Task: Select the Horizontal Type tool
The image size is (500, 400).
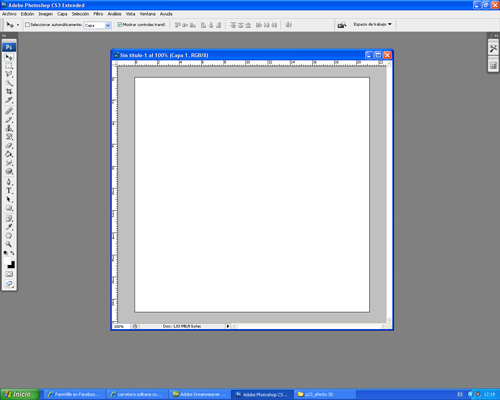Action: click(x=9, y=191)
